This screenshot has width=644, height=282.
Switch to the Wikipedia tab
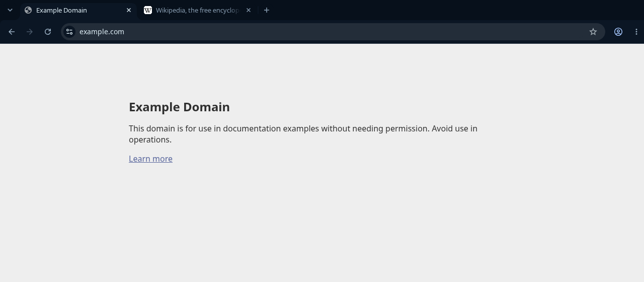coord(197,10)
